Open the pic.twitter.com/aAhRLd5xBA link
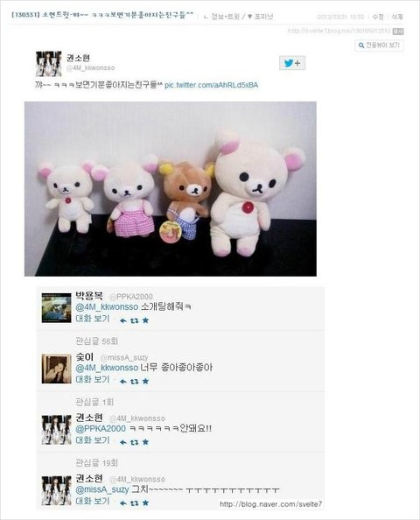The image size is (420, 520). coord(211,85)
